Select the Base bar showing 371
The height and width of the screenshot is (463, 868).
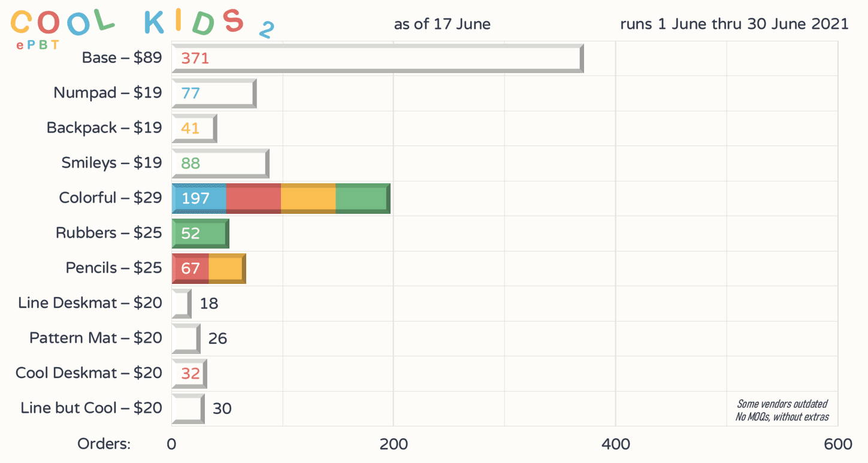(x=377, y=58)
